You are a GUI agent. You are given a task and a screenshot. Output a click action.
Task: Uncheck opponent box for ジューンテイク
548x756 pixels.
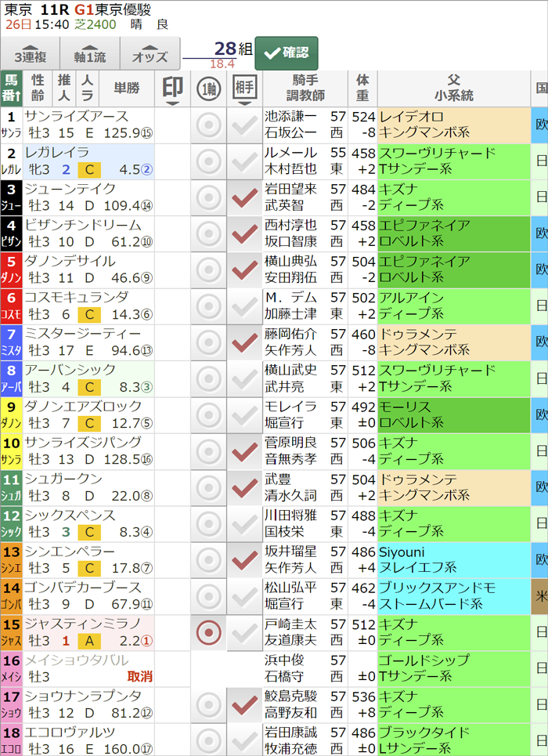point(245,197)
